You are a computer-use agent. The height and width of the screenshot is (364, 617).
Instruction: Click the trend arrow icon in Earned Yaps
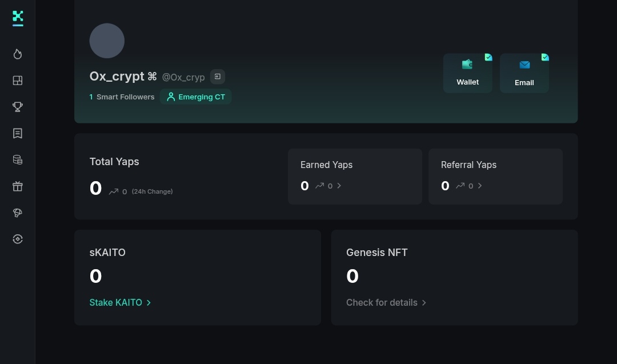319,186
